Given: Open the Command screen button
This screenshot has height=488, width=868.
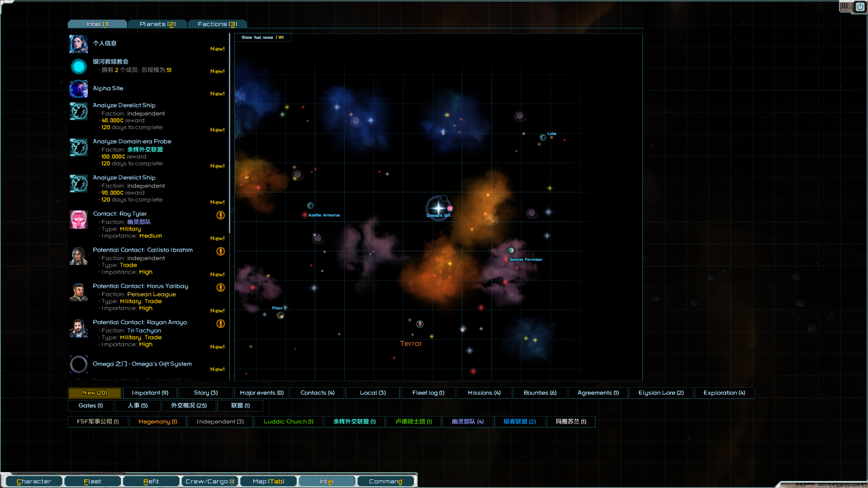Looking at the screenshot, I should click(x=385, y=481).
